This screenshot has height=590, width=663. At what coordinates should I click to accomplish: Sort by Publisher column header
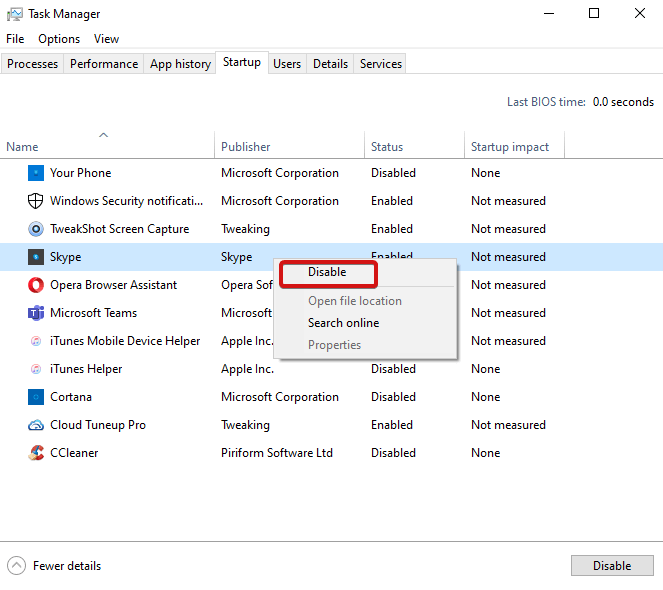click(x=246, y=147)
